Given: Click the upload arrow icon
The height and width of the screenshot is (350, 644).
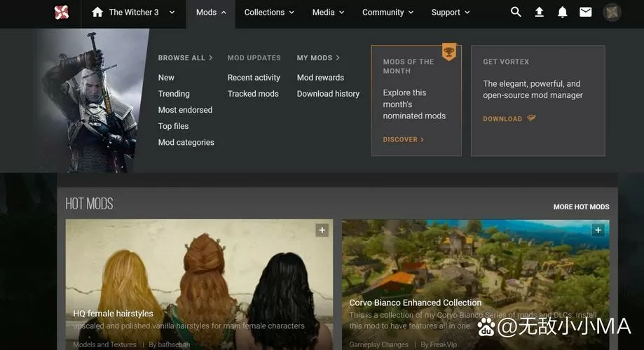Looking at the screenshot, I should [x=539, y=13].
